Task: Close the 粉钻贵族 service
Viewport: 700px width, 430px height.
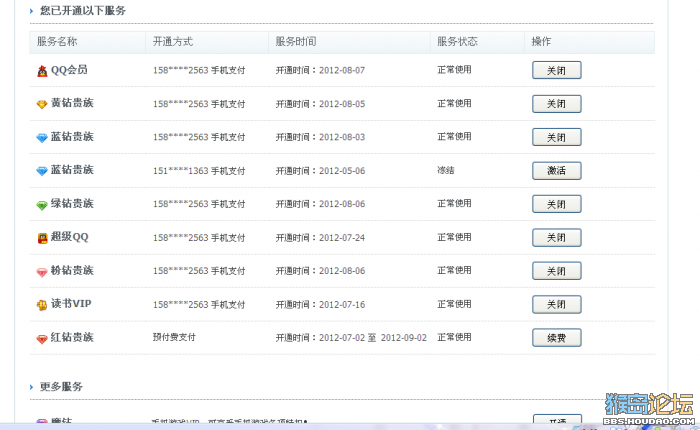Action: pos(556,271)
